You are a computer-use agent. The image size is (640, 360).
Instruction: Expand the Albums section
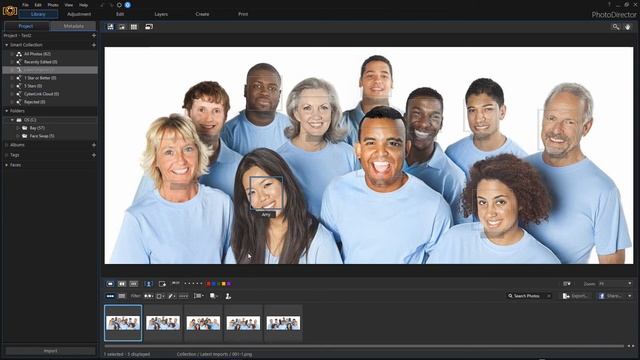(7, 145)
